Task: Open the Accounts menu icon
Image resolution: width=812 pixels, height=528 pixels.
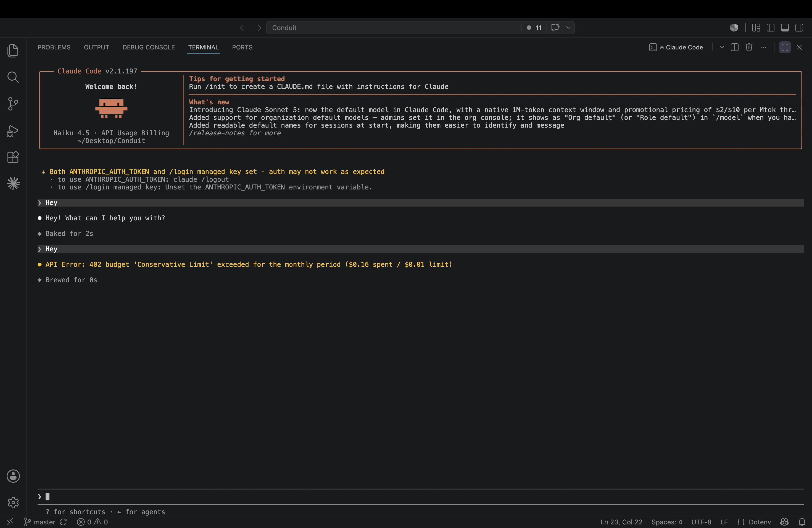Action: 13,476
